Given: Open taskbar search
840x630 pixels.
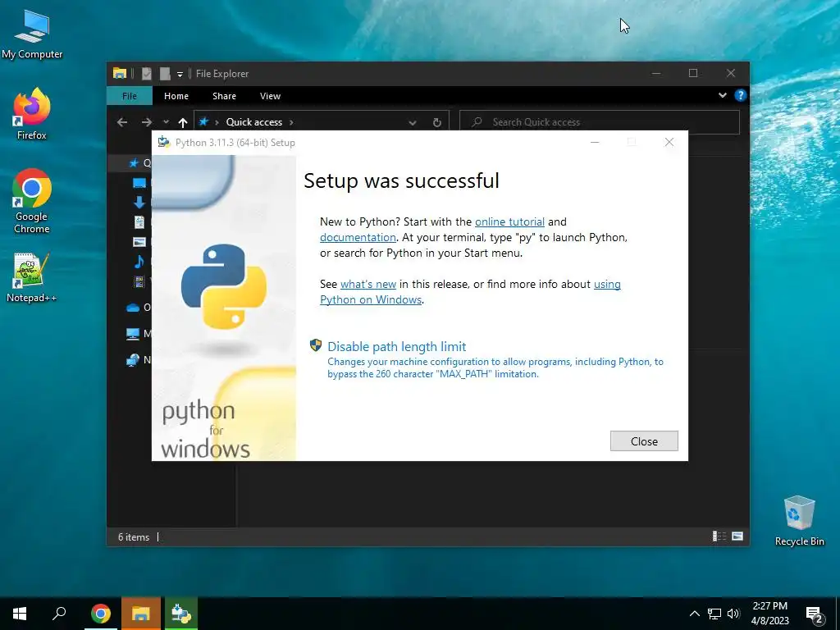Looking at the screenshot, I should coord(59,614).
